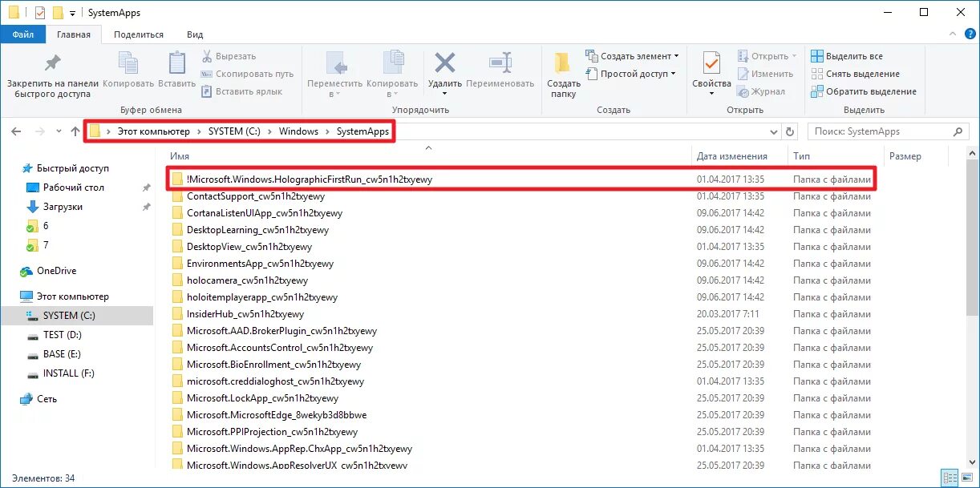
Task: Click the holocamera folder icon
Action: point(178,280)
